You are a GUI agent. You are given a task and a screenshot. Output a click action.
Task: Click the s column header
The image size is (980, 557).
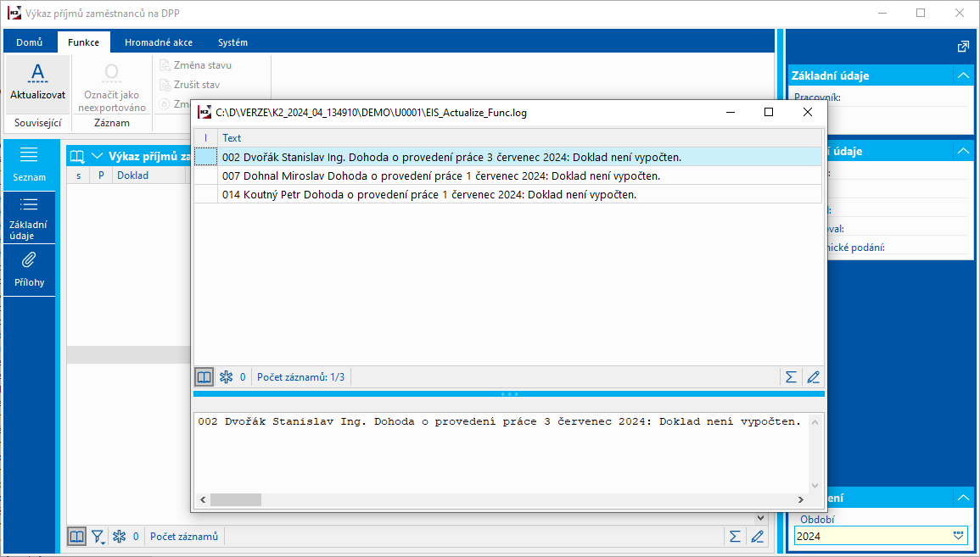[79, 175]
